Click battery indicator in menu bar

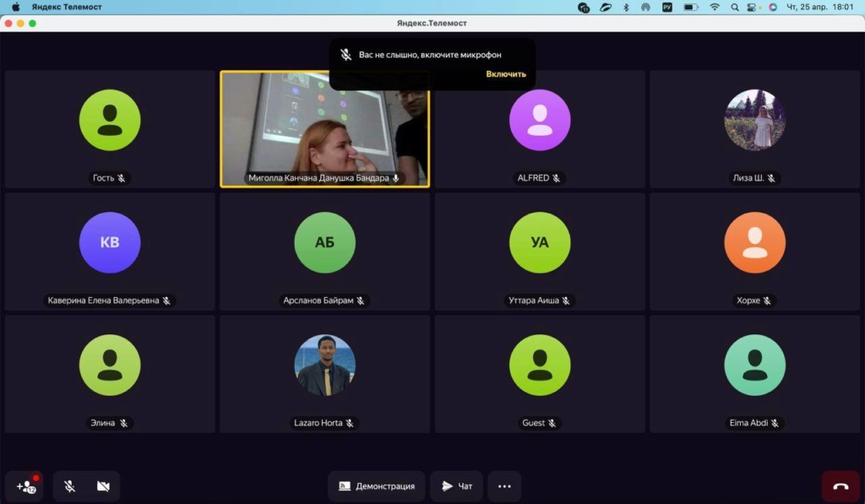tap(691, 7)
